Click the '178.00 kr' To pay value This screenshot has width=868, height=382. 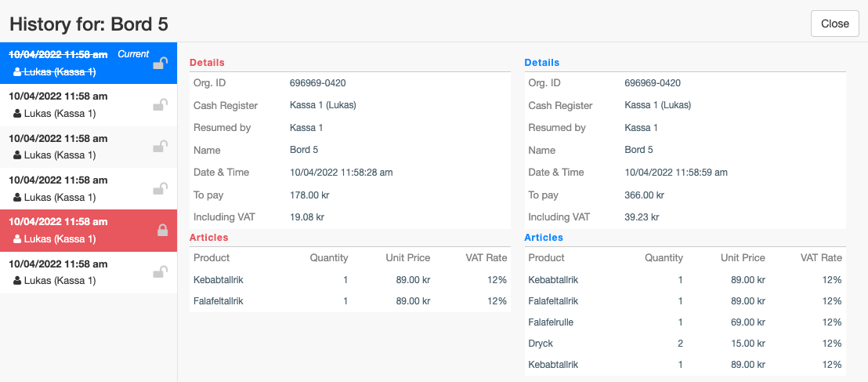[x=310, y=195]
